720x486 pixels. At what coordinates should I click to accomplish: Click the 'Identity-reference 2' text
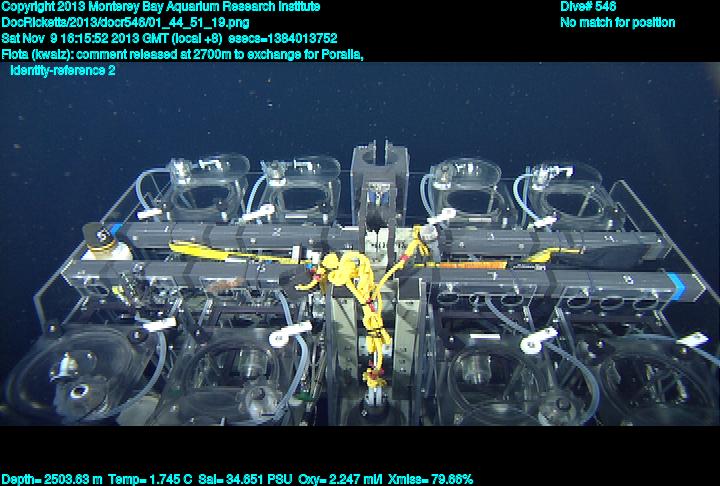pyautogui.click(x=62, y=71)
